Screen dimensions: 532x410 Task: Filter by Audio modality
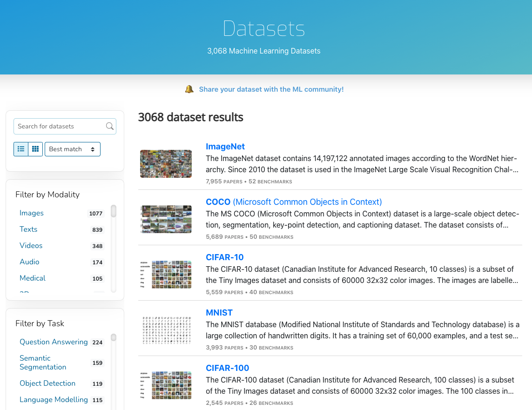(x=29, y=262)
